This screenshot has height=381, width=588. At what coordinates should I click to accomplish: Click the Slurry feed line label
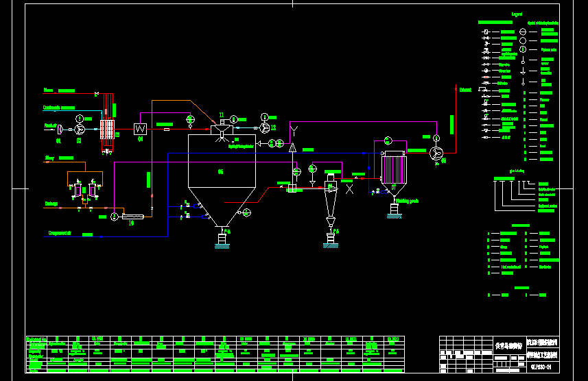[x=49, y=158]
